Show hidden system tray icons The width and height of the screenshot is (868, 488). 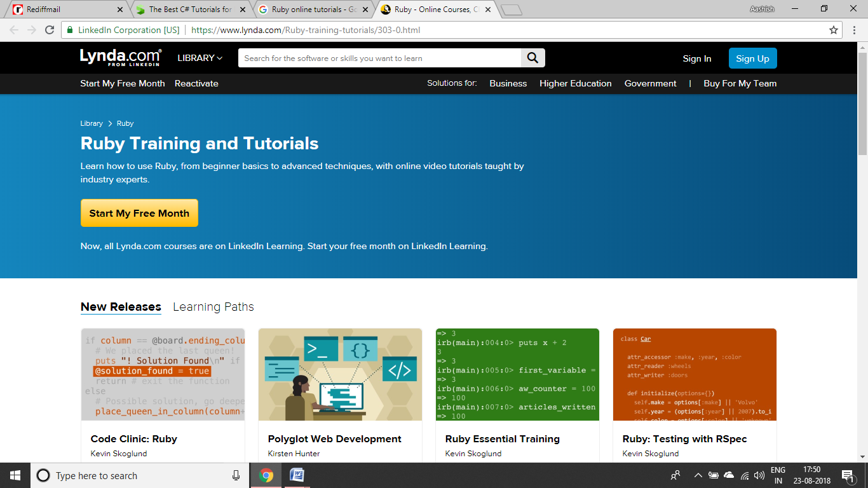click(698, 475)
